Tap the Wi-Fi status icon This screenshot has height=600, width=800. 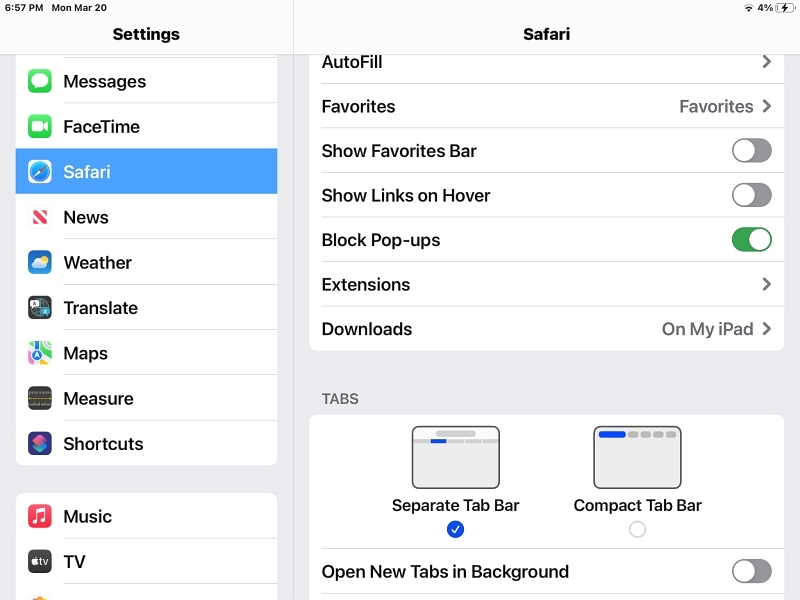748,8
